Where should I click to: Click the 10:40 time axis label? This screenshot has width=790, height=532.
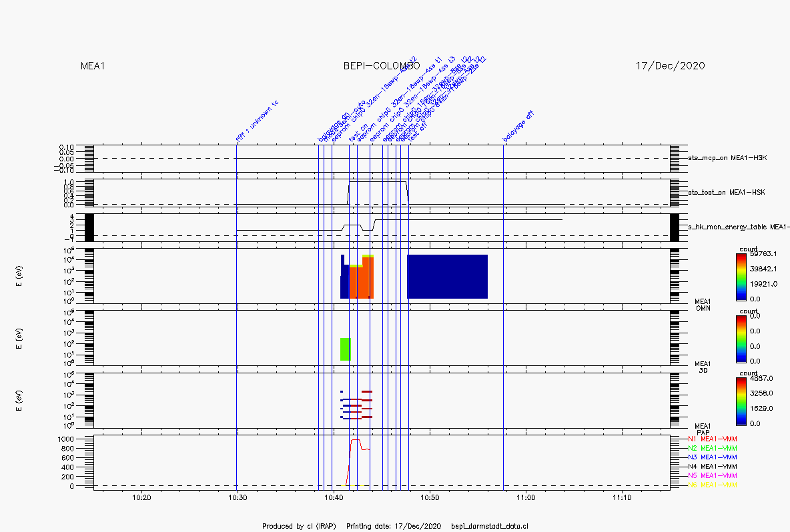click(334, 497)
